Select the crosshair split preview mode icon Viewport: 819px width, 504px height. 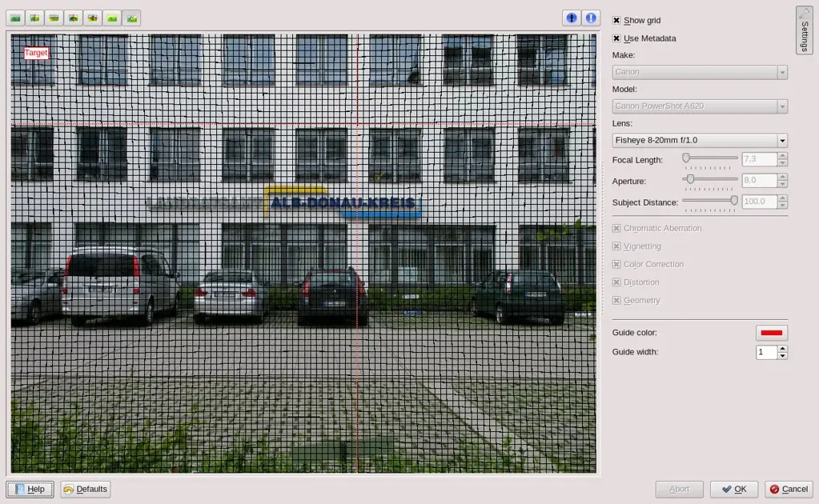(x=72, y=17)
